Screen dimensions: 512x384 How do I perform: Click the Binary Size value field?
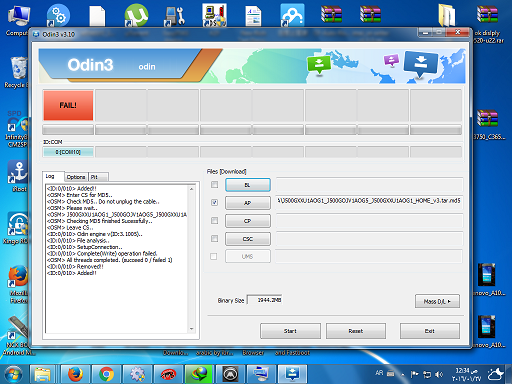point(265,300)
